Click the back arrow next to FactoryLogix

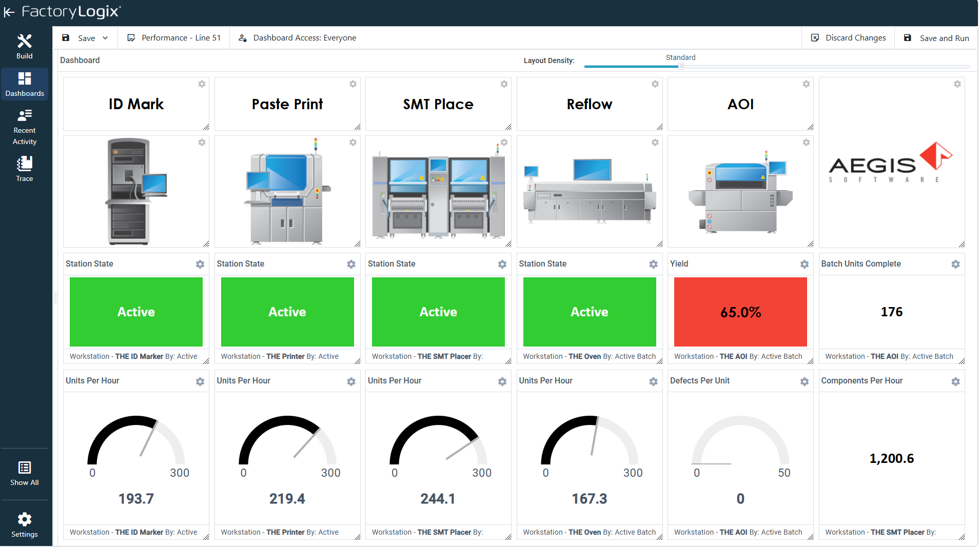click(x=9, y=12)
